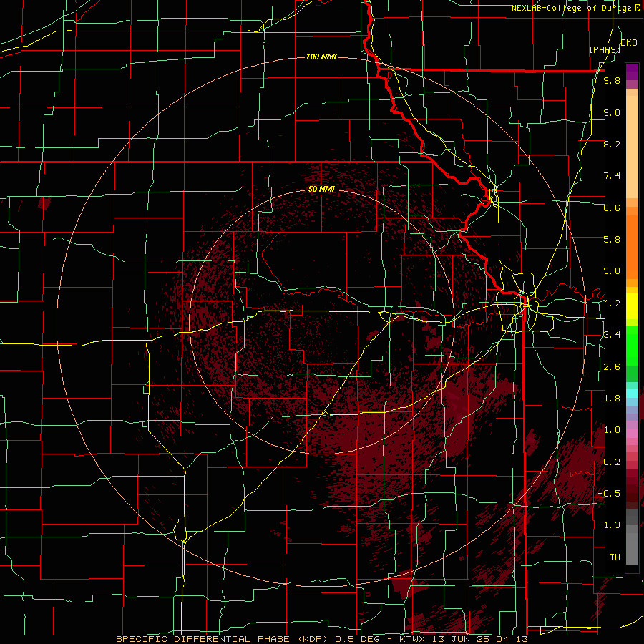Viewport: 644px width, 644px height.
Task: Click the OKD label above the color scale
Action: 629,42
